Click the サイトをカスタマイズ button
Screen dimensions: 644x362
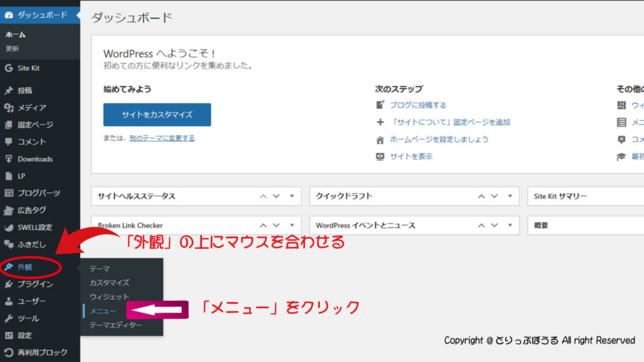pos(157,114)
